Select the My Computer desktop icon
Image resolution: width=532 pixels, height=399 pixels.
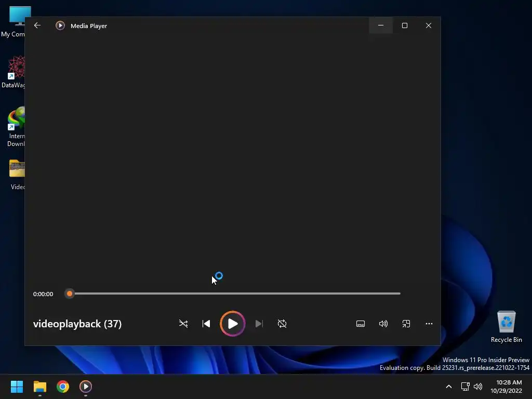pos(13,22)
